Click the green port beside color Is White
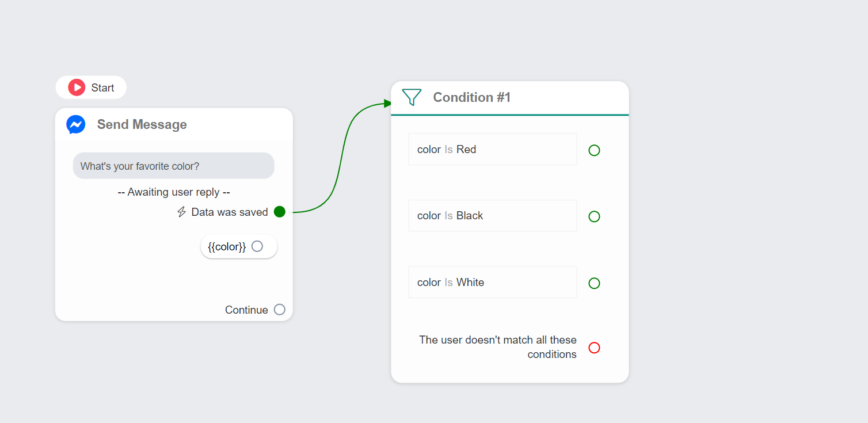 point(594,283)
